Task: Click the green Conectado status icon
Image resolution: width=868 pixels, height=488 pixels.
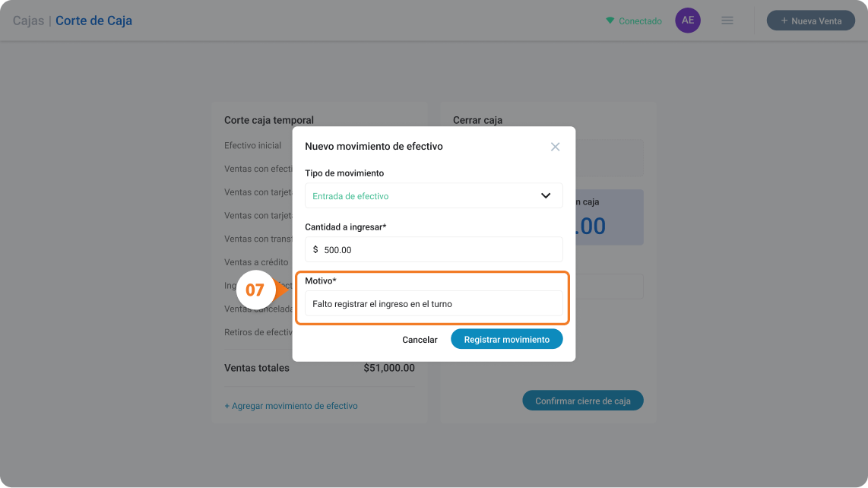Action: pyautogui.click(x=610, y=21)
